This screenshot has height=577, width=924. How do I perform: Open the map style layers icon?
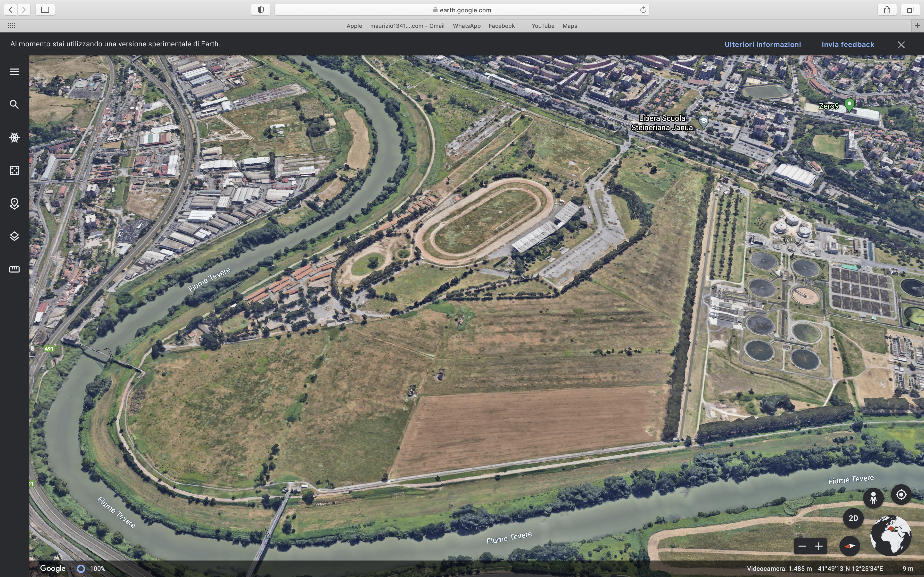coord(14,237)
